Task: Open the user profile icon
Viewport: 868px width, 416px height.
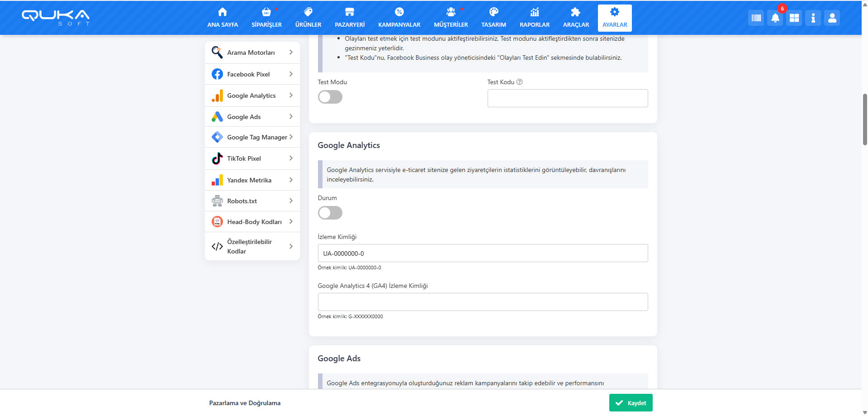Action: [832, 18]
